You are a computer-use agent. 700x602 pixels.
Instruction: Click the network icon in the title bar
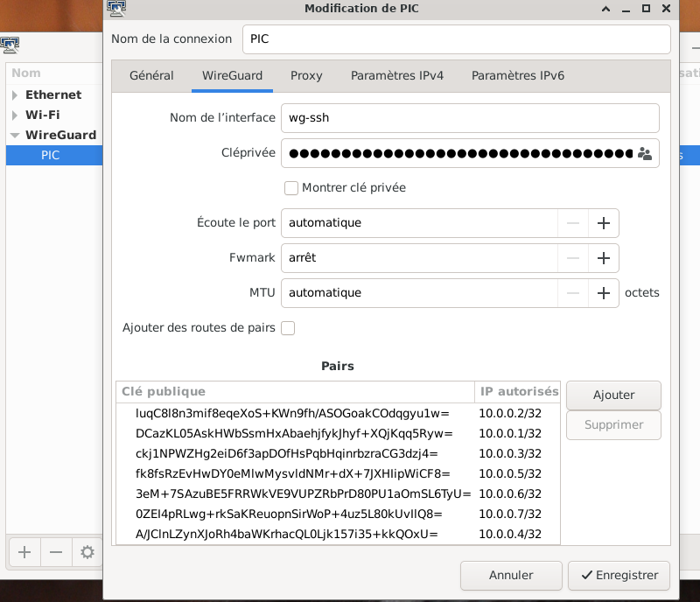pyautogui.click(x=117, y=9)
